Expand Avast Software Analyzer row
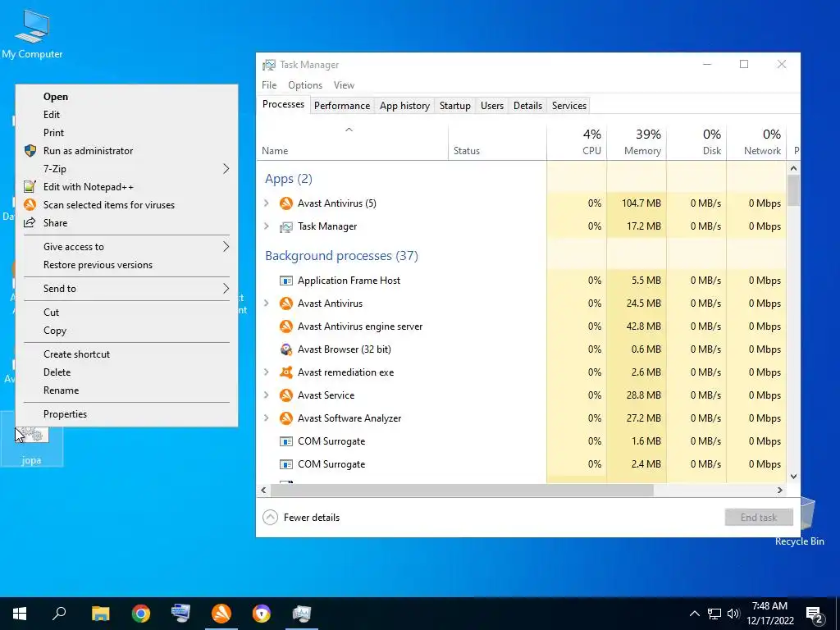 [x=267, y=418]
